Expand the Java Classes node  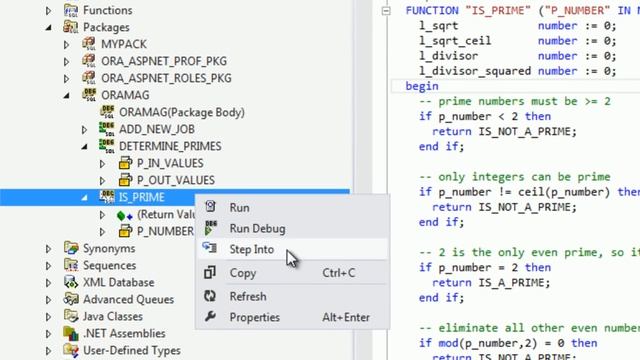[48, 317]
